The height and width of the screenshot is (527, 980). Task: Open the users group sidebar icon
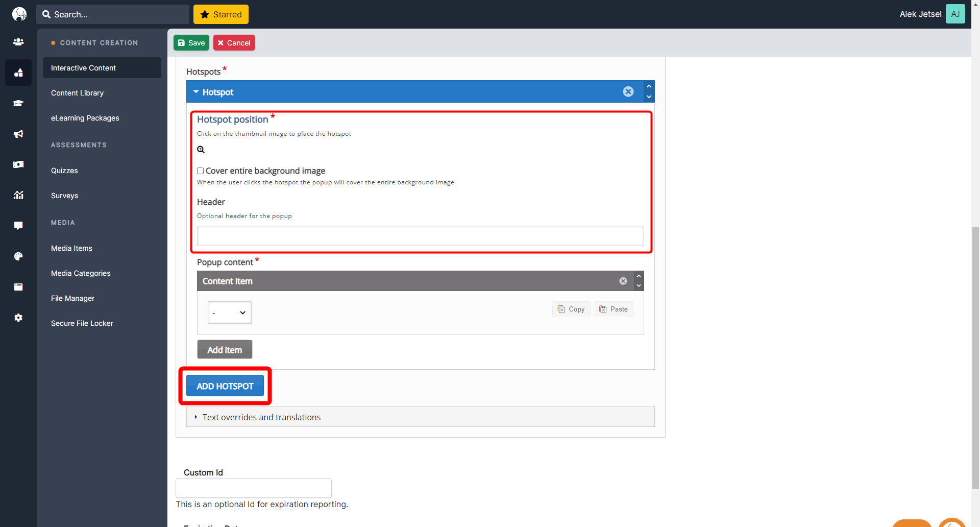(x=18, y=42)
